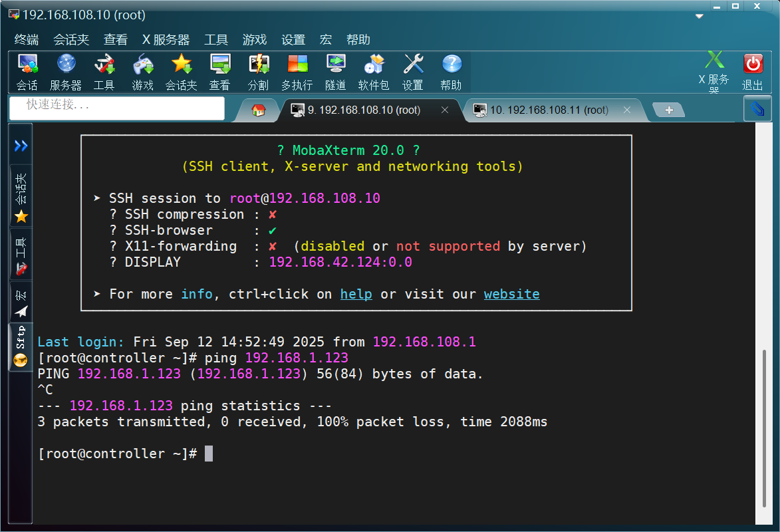The width and height of the screenshot is (780, 532).
Task: Click the Last login address 192.168.108.1
Action: [424, 342]
